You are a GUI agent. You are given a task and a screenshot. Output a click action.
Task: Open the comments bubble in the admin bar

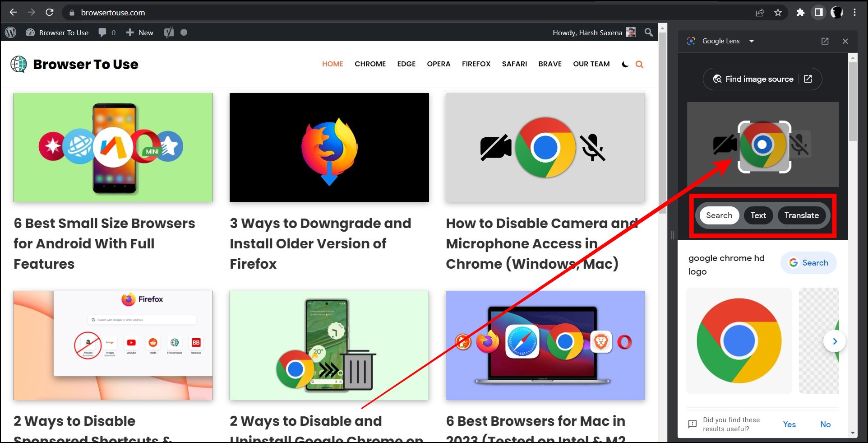(x=107, y=33)
